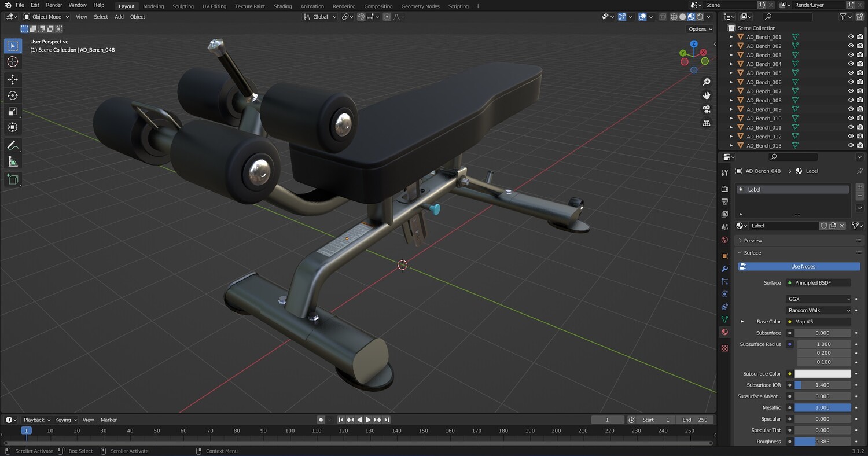Hide AD_Bench_004 in viewport
This screenshot has height=456, width=868.
pyautogui.click(x=851, y=64)
